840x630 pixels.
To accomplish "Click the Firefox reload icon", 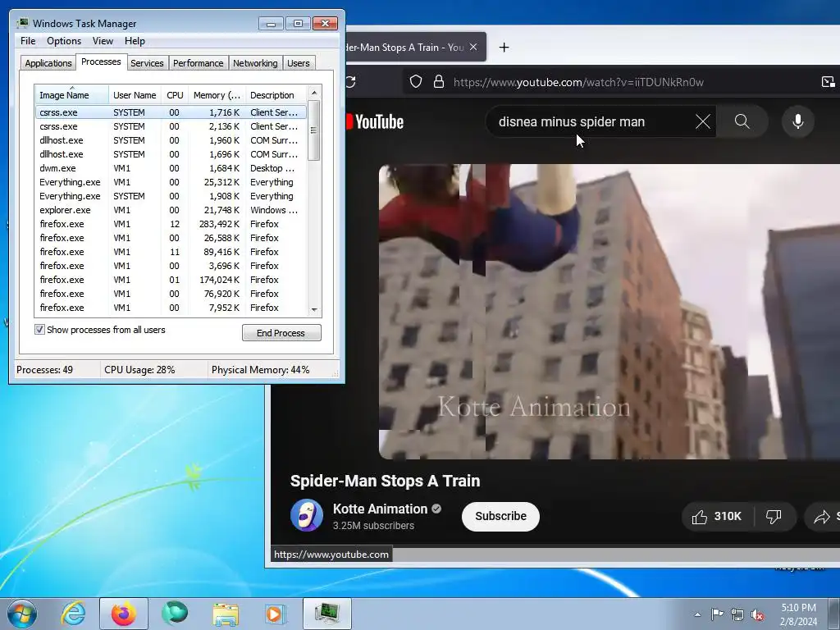I will pyautogui.click(x=351, y=82).
